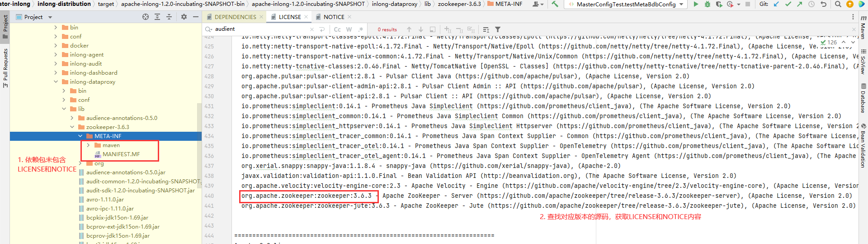Viewport: 868px width, 244px height.
Task: Switch to the NOTICE tab
Action: tap(334, 17)
